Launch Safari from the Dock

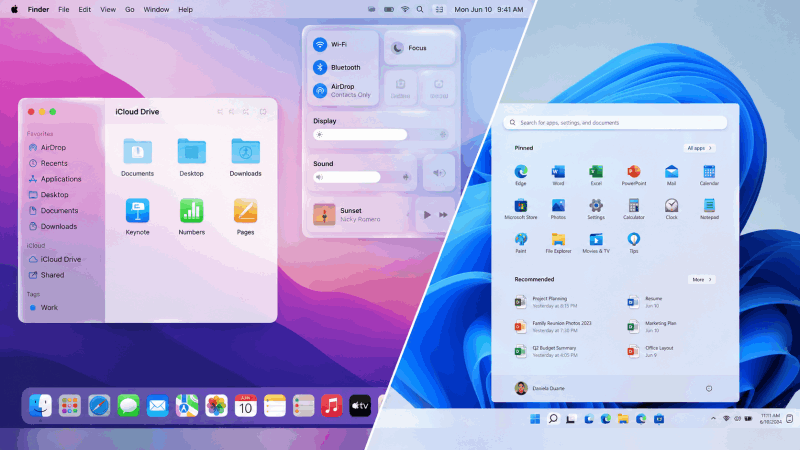(x=99, y=406)
